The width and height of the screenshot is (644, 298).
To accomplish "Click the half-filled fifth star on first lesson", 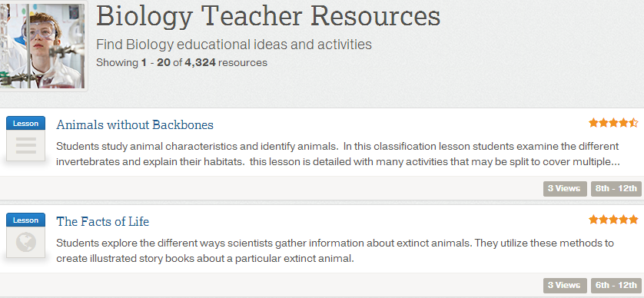I will point(633,123).
